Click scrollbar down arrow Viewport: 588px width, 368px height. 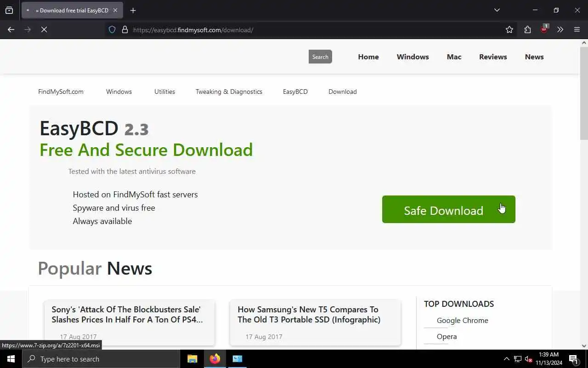coord(584,345)
